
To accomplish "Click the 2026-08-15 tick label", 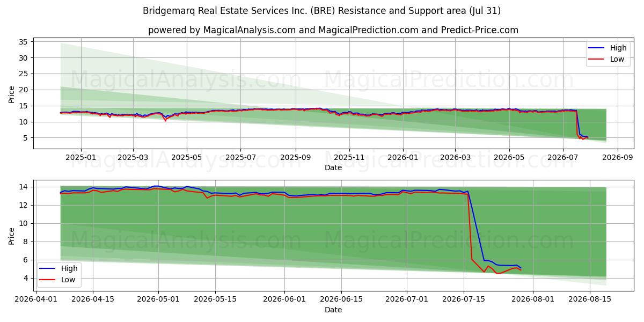I will 590,299.
